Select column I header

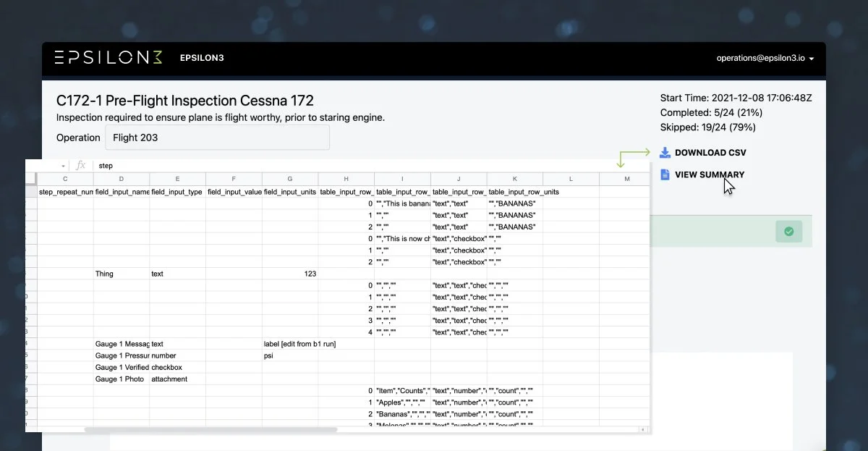pyautogui.click(x=403, y=179)
